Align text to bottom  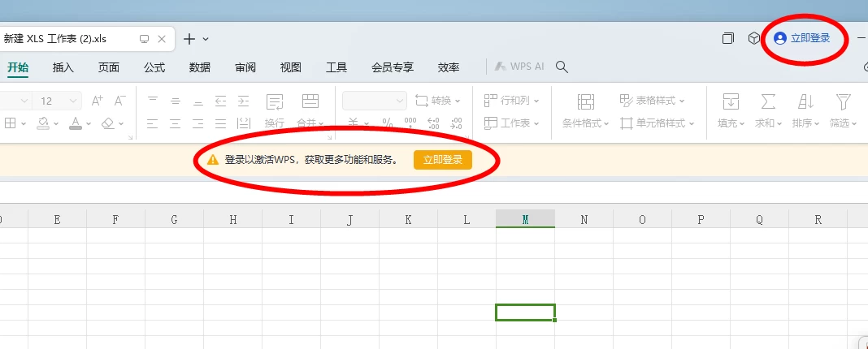[198, 101]
